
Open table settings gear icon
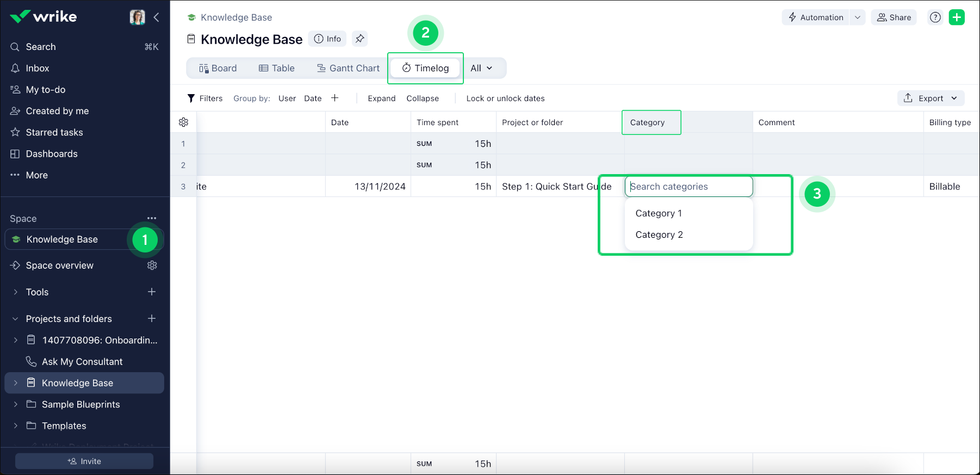click(184, 122)
